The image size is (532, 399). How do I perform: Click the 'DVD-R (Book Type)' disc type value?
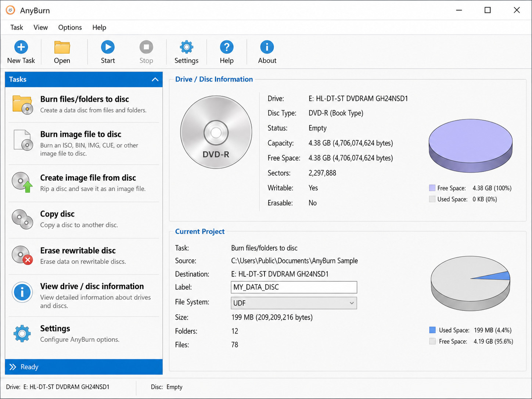(336, 113)
